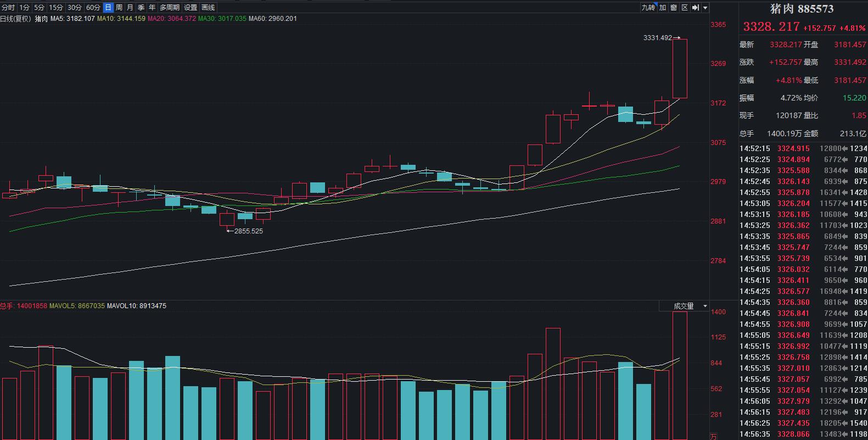Choose the 月 monthly period
Screen dimensions: 868x440
click(x=130, y=8)
